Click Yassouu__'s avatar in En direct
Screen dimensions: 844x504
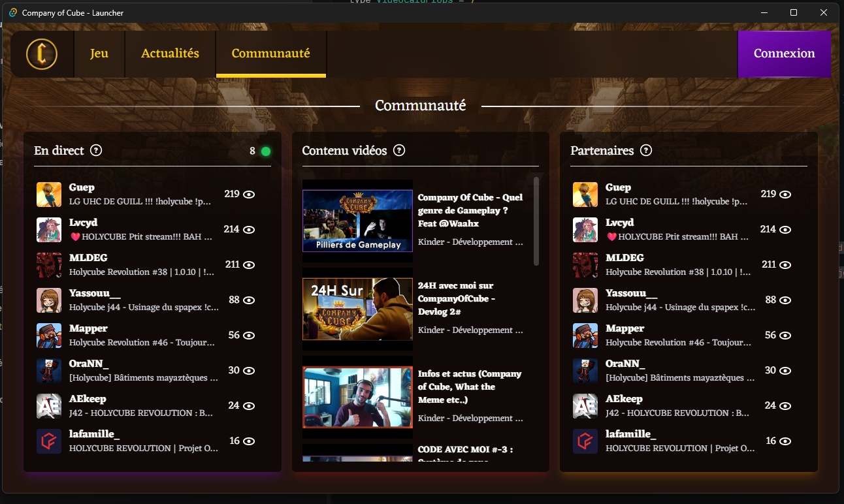(x=49, y=300)
